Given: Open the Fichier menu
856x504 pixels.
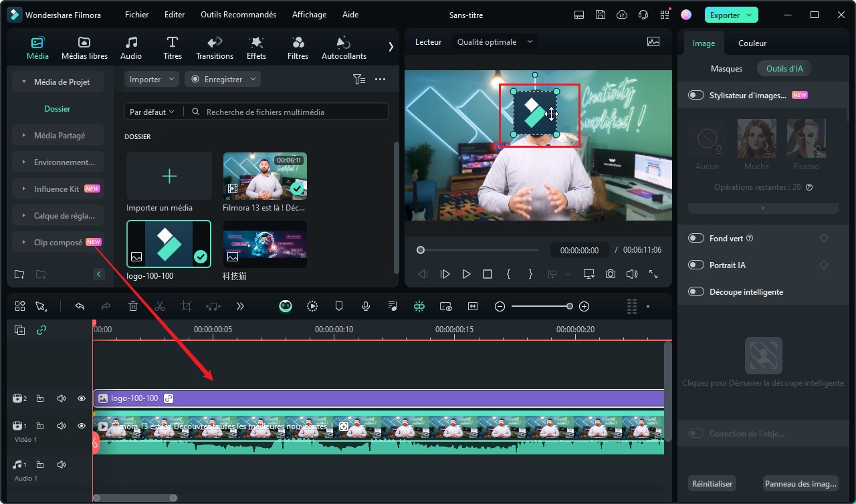Looking at the screenshot, I should [x=136, y=15].
